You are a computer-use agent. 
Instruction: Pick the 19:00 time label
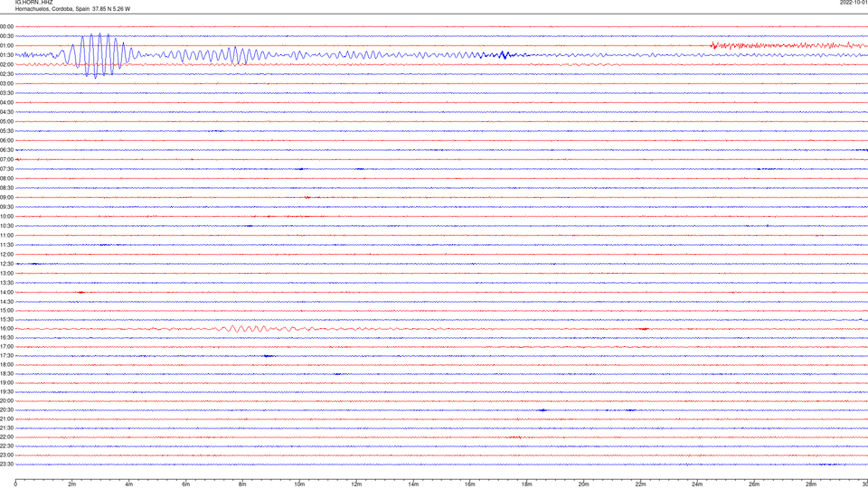pyautogui.click(x=6, y=383)
